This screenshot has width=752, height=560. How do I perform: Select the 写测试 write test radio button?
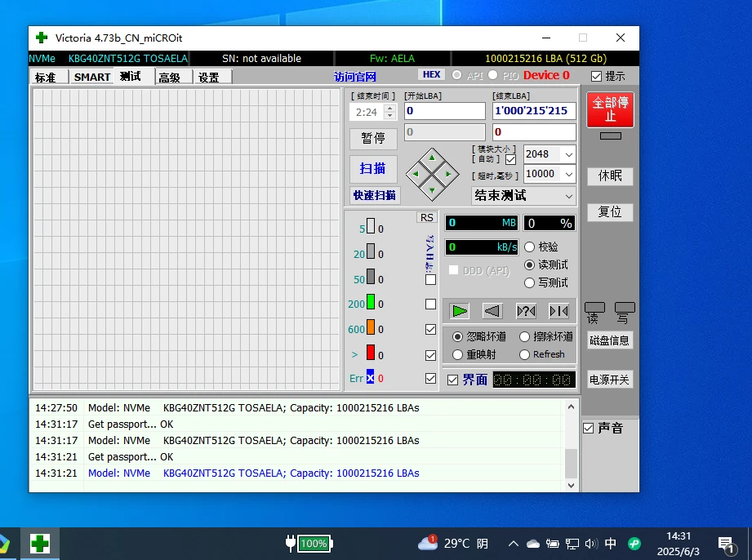529,283
